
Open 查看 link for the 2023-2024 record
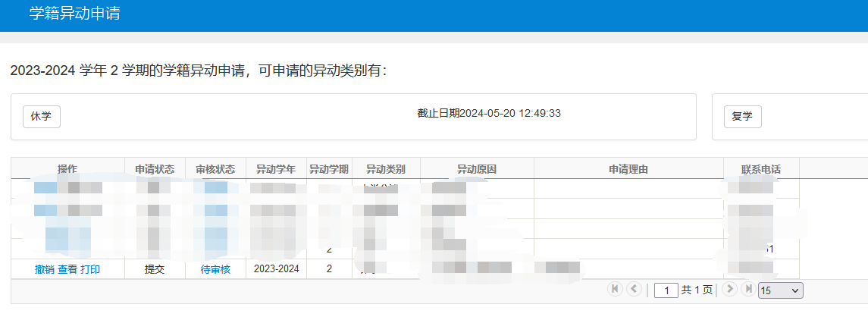67,269
